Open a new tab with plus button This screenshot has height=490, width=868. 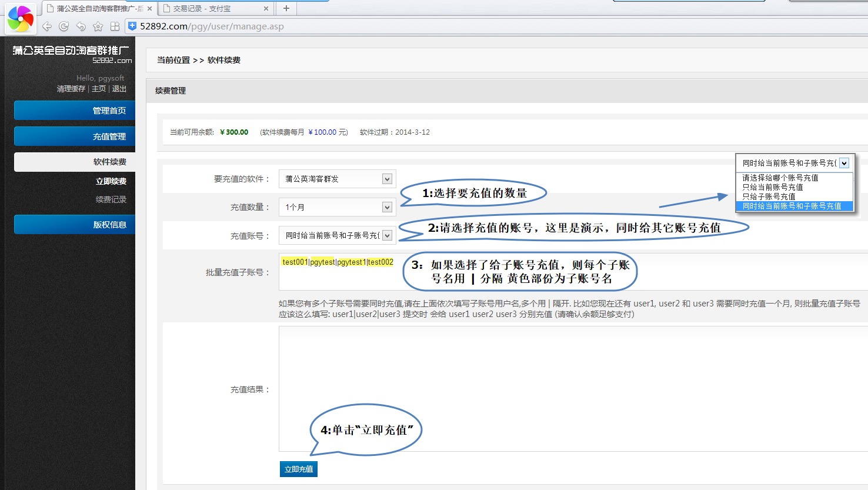[x=286, y=8]
